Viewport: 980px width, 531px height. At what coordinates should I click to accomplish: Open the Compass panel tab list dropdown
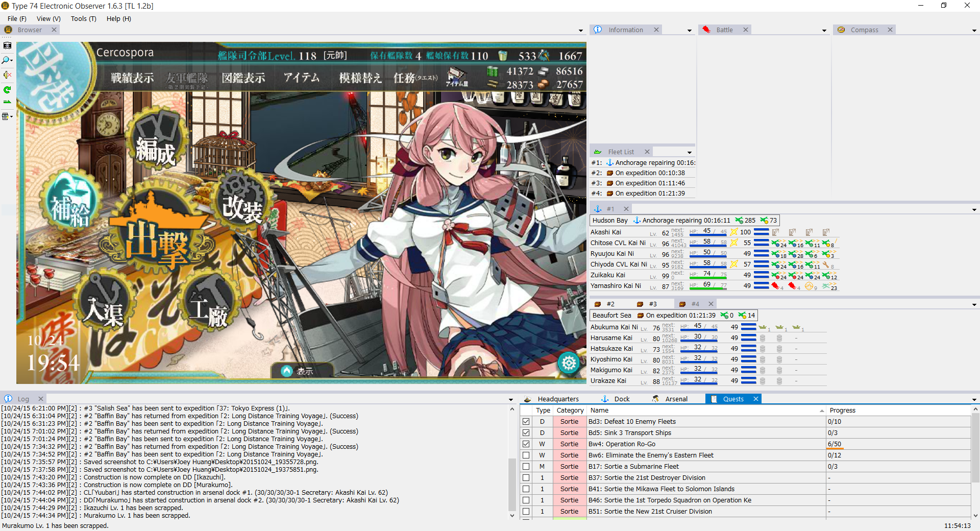pos(974,31)
